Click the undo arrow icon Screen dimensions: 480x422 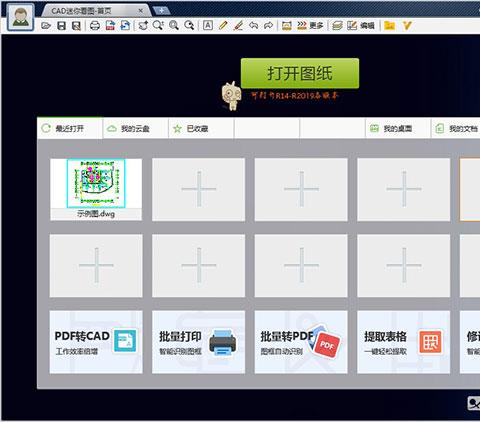(253, 25)
